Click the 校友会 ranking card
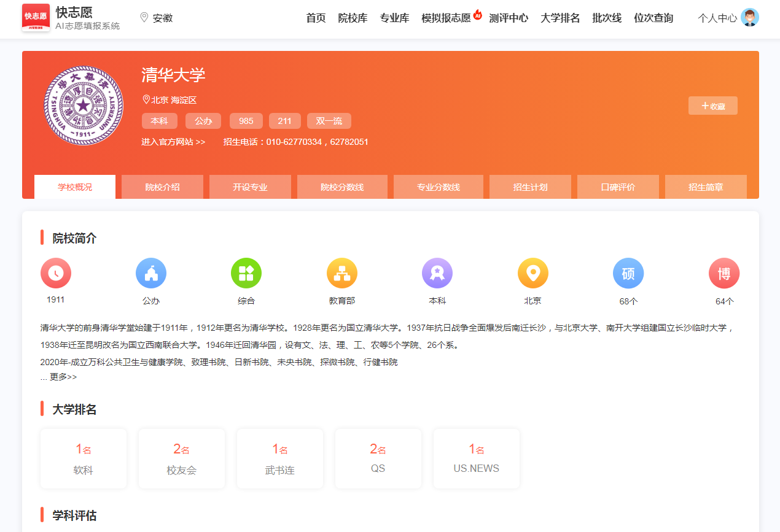The width and height of the screenshot is (780, 532). [182, 458]
